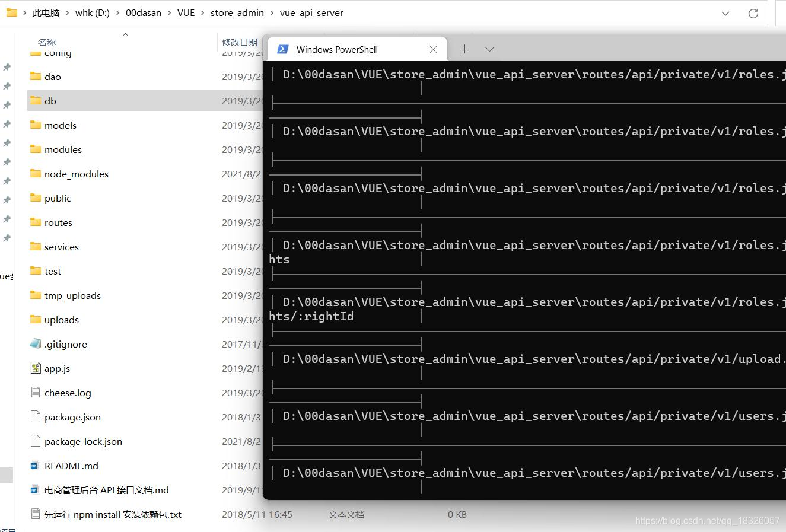Click the 电商管理后台 API 接口文档.md file icon
Screen dimensions: 786x532
34,490
